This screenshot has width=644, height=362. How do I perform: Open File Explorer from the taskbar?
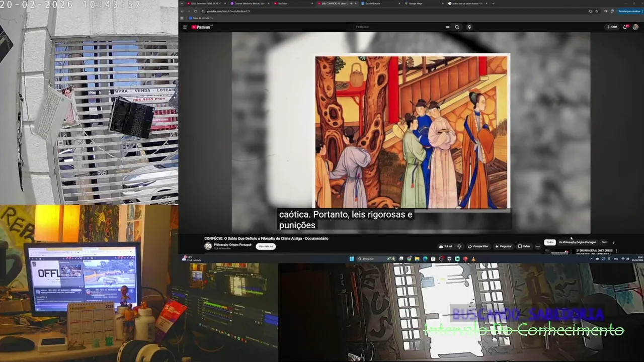pyautogui.click(x=417, y=259)
